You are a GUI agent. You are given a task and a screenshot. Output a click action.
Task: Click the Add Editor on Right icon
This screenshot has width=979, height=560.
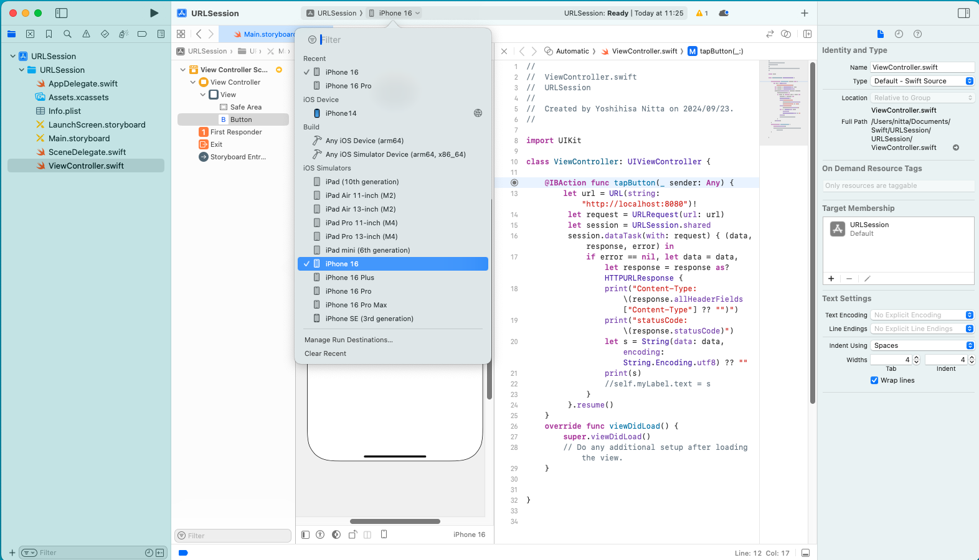click(x=807, y=34)
